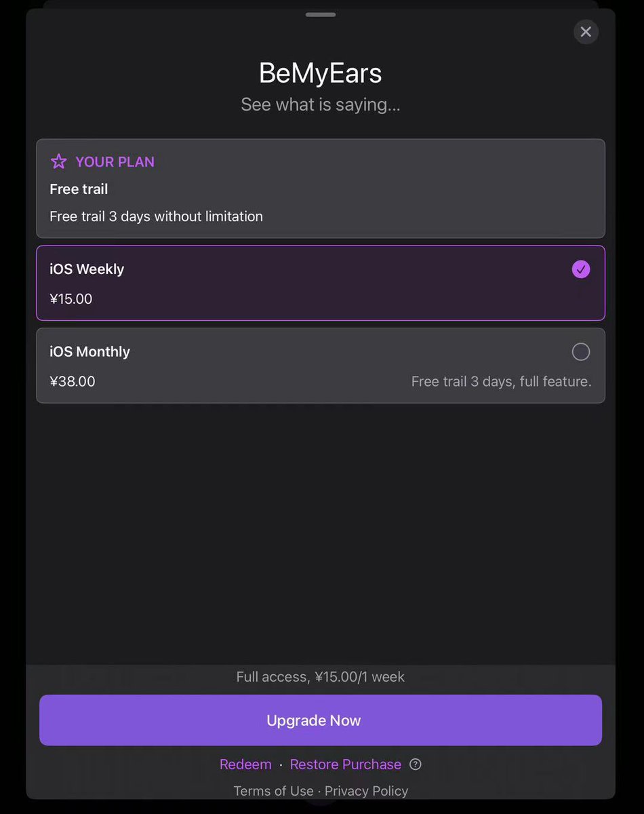Click the ¥15.00 weekly price
The image size is (644, 814).
[71, 299]
